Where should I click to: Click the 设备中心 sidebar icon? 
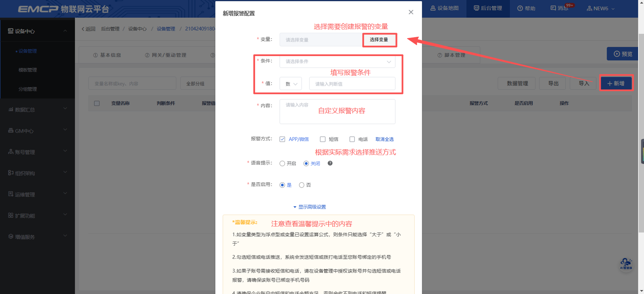click(x=11, y=31)
